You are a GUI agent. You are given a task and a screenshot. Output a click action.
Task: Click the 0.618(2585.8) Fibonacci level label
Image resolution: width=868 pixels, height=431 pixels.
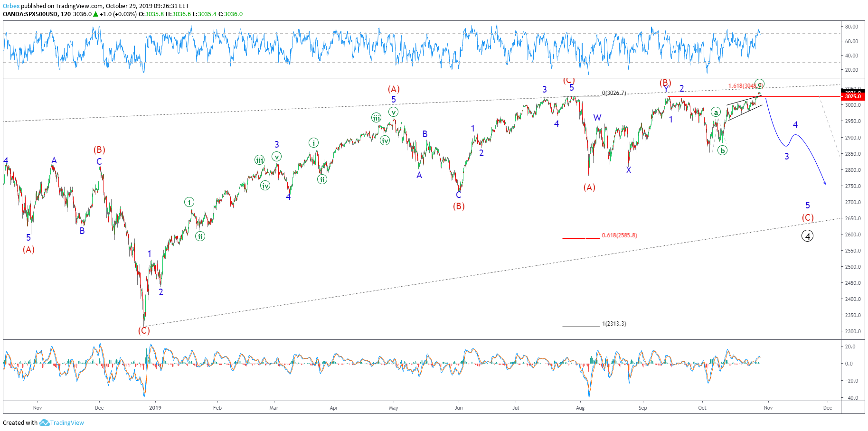(x=619, y=235)
